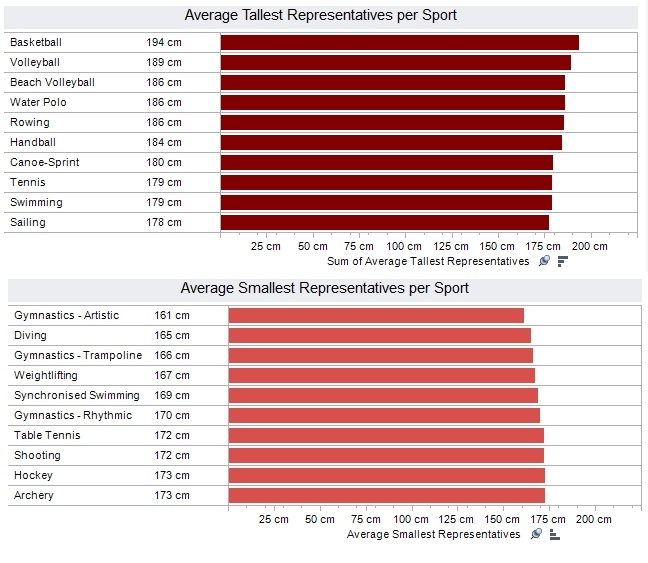Select the Water Polo row label
648x563 pixels.
click(37, 102)
